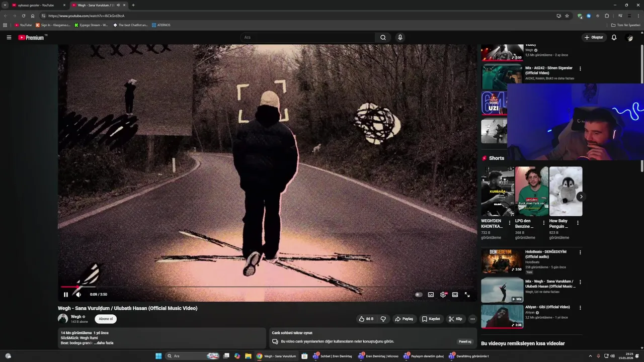Open the Eypego Stream bookmark
Screen dimensions: 644x362
91,25
